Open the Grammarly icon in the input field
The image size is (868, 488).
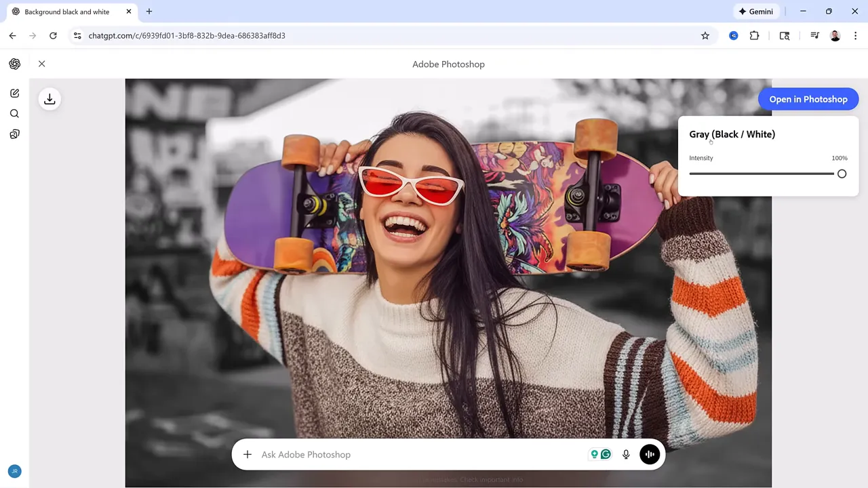pyautogui.click(x=606, y=454)
